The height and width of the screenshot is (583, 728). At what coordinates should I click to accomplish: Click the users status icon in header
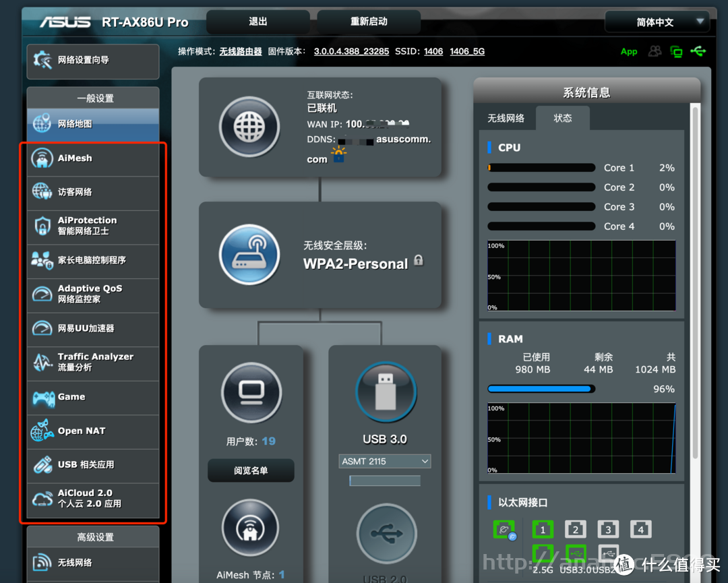655,51
